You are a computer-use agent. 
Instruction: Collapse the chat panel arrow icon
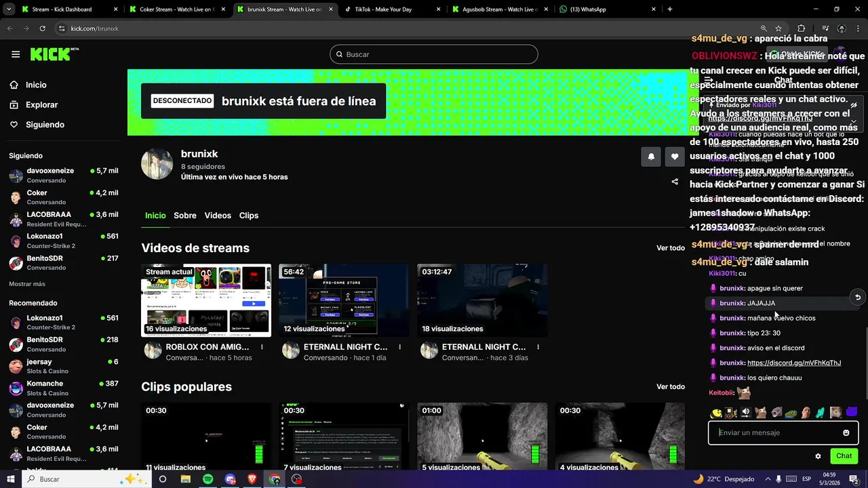click(709, 80)
